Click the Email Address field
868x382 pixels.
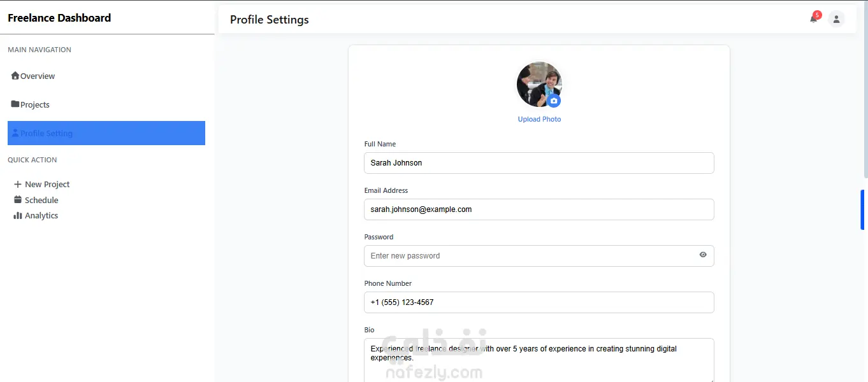(539, 209)
